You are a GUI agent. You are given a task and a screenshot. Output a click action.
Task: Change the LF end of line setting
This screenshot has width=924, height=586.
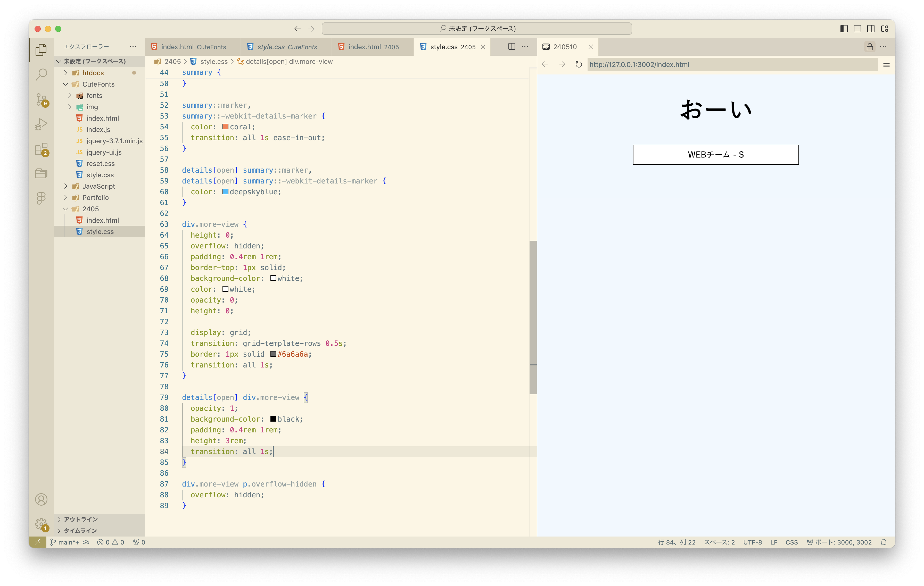coord(774,542)
